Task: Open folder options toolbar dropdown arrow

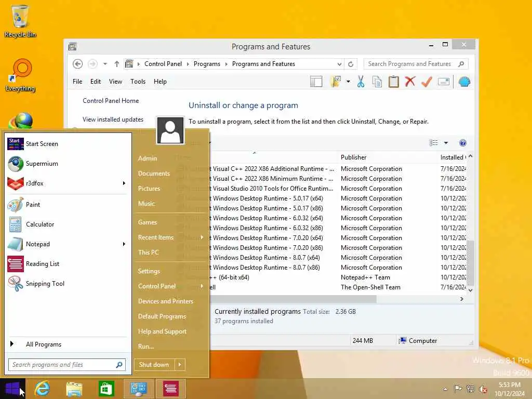Action: tap(348, 82)
